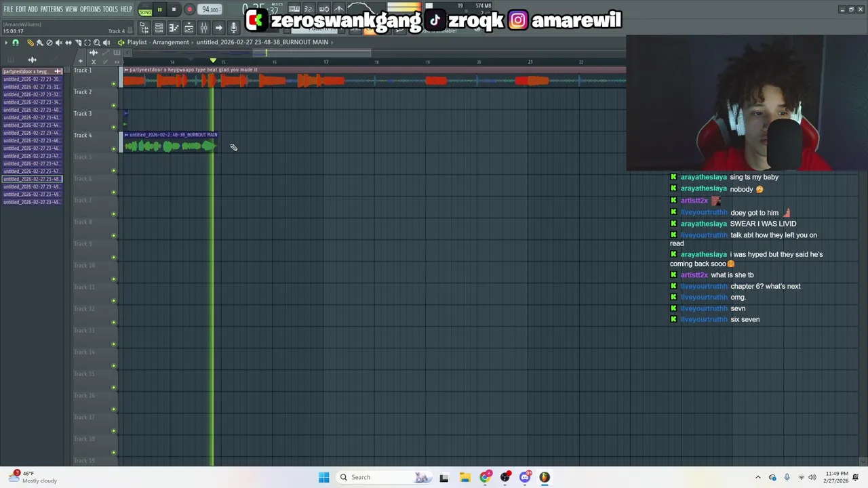Open the BURNOUT MAIN clip menu on Track 4

(126, 135)
